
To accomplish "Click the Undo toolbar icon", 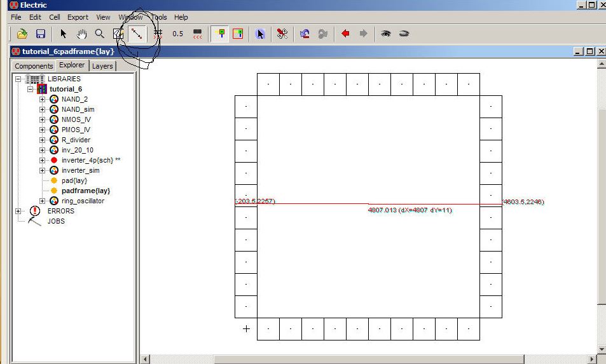I will tap(305, 34).
